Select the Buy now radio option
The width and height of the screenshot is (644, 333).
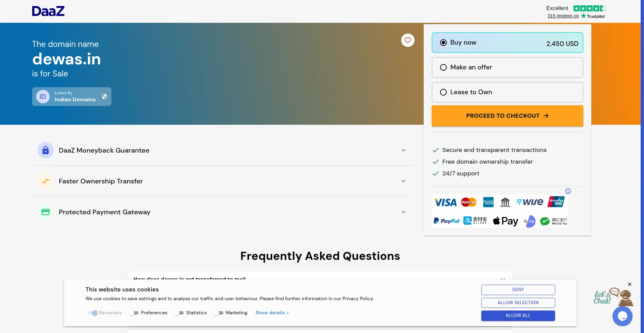click(x=443, y=43)
